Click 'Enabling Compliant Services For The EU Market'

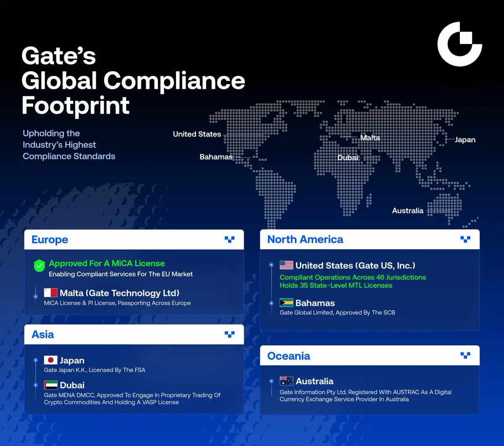[x=121, y=274]
